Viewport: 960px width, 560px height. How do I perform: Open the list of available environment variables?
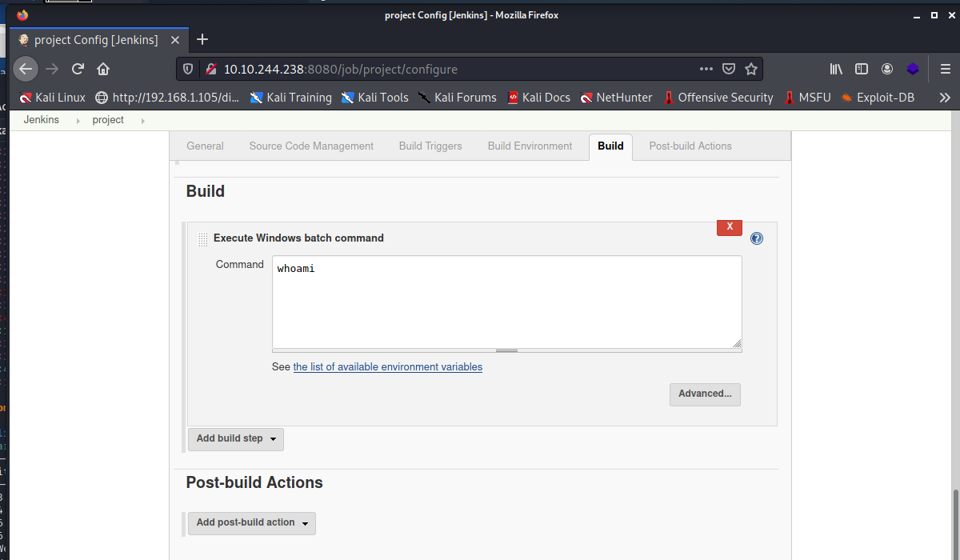(x=387, y=367)
